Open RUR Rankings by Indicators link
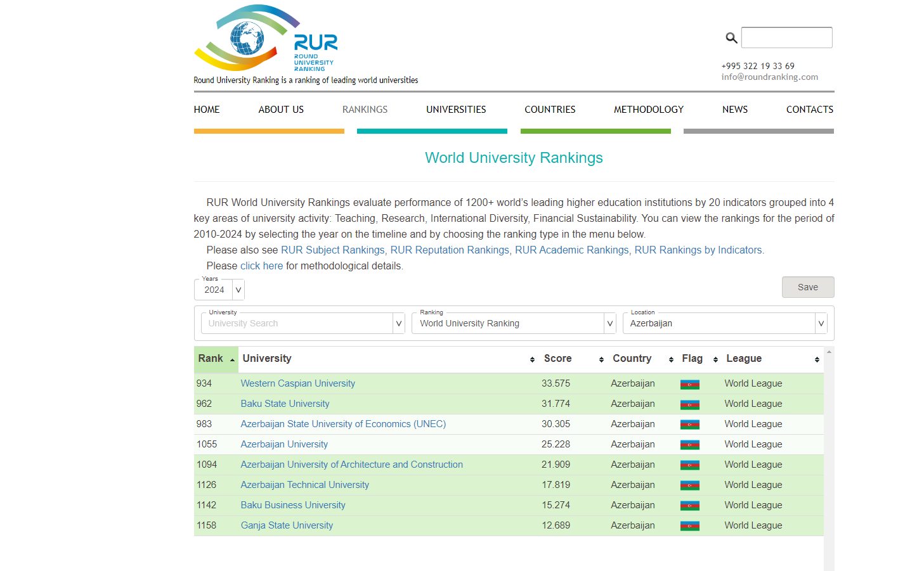 coord(698,250)
